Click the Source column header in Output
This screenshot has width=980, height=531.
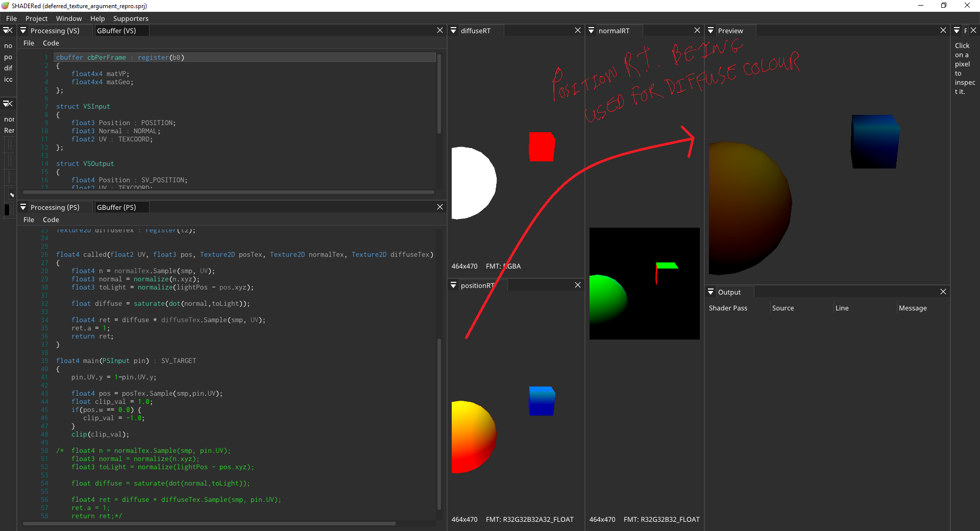[x=783, y=308]
